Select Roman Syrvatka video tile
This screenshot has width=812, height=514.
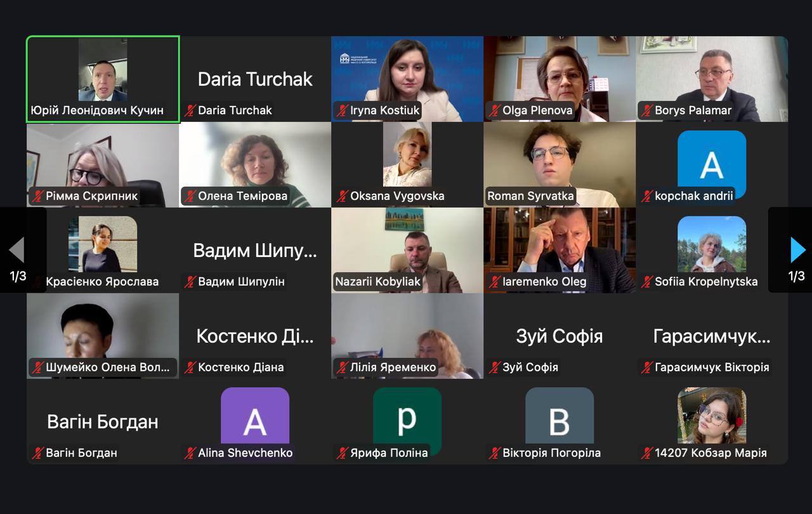(560, 164)
